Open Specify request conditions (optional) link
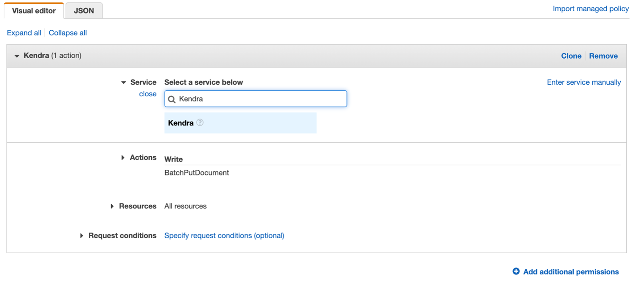Image resolution: width=644 pixels, height=287 pixels. pyautogui.click(x=224, y=236)
